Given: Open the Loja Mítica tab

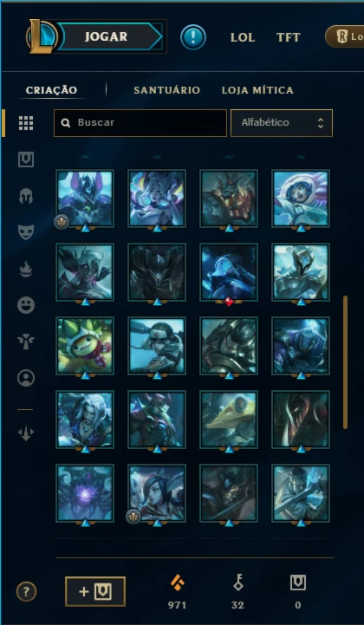Looking at the screenshot, I should [257, 90].
